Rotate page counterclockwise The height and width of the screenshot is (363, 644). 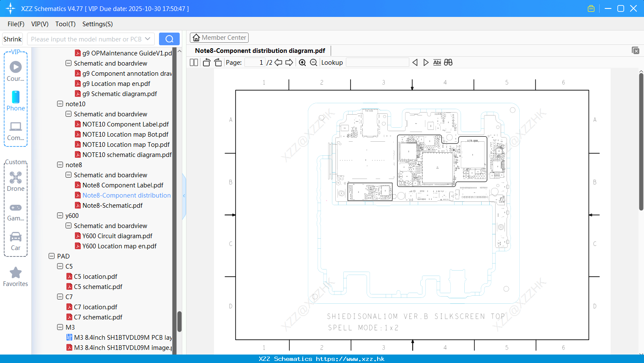coord(206,62)
